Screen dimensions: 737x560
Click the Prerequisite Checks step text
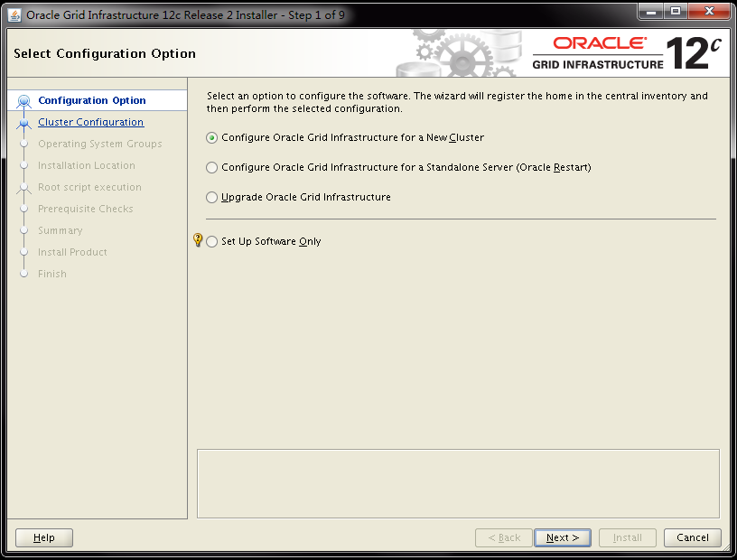click(86, 209)
